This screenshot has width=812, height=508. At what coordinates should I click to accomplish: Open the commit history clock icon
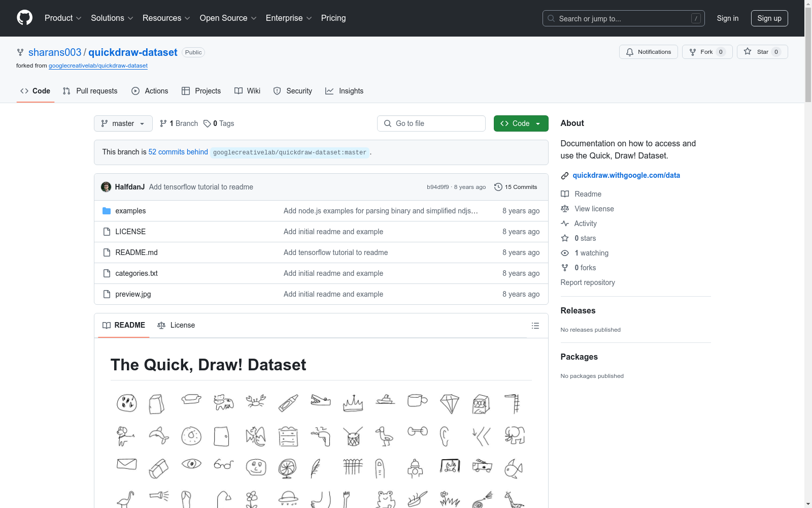click(x=498, y=187)
